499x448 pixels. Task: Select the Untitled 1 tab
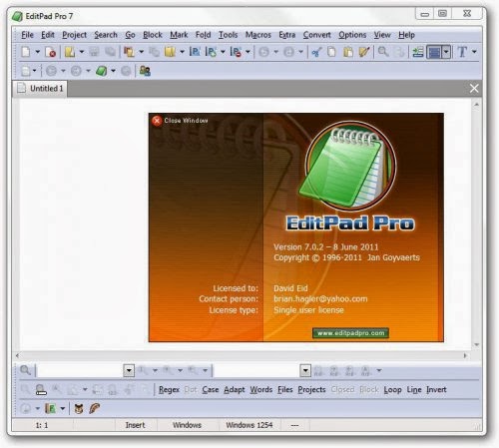pos(40,89)
